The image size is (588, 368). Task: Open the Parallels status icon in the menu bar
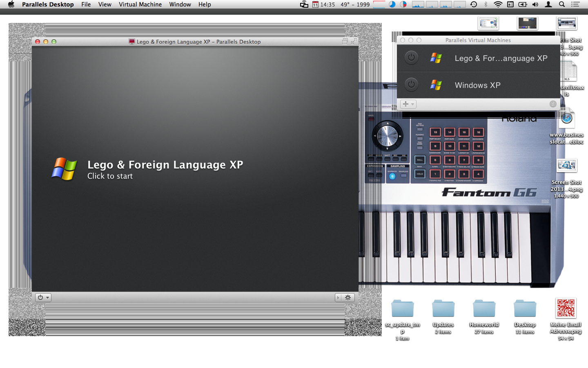click(x=304, y=4)
